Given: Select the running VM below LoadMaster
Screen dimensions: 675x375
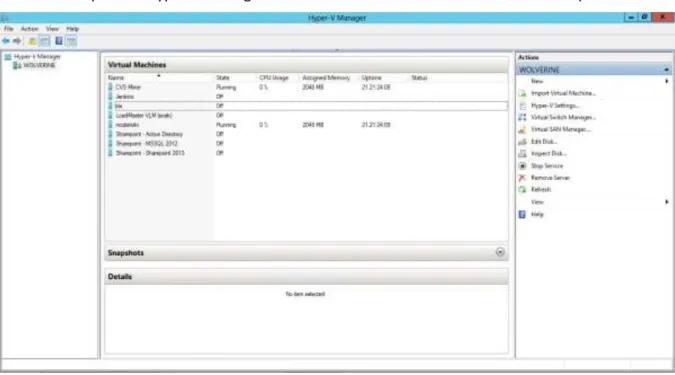Looking at the screenshot, I should tap(307, 125).
